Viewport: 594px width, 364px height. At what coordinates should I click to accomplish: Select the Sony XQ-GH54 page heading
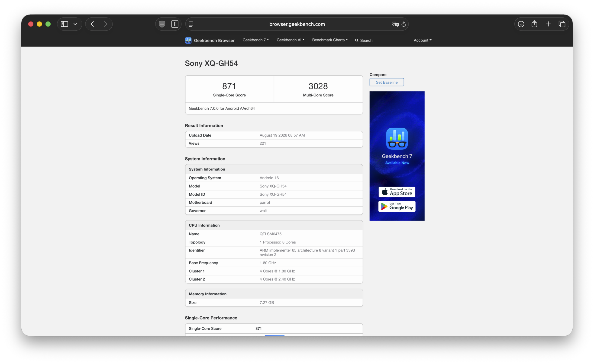211,63
